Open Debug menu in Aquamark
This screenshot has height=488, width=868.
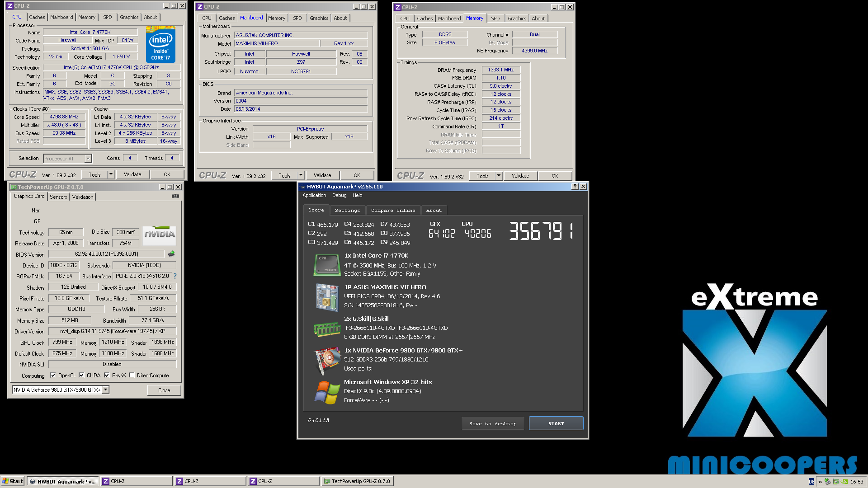[x=339, y=196]
